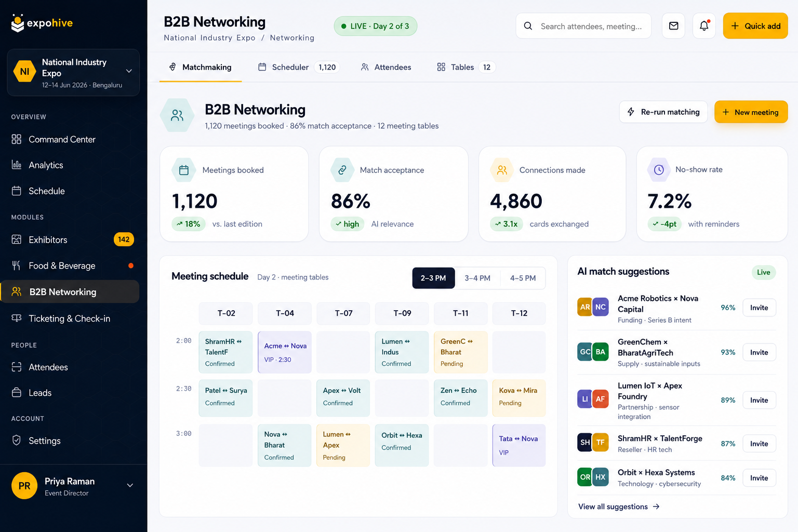Open the Orbit ↔ Hexa confirmed meeting
This screenshot has width=798, height=532.
point(402,445)
